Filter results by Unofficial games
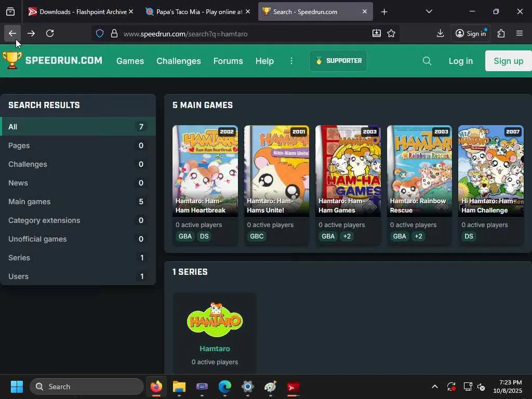 (78, 239)
